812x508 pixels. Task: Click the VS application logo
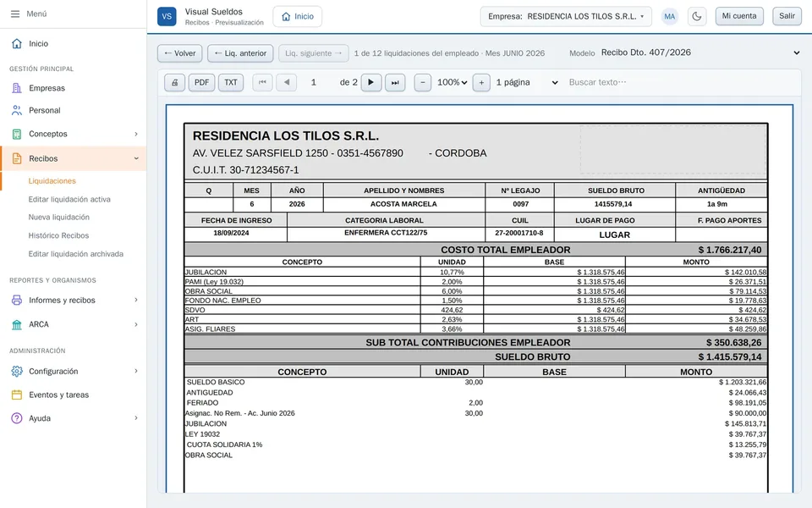(x=167, y=16)
